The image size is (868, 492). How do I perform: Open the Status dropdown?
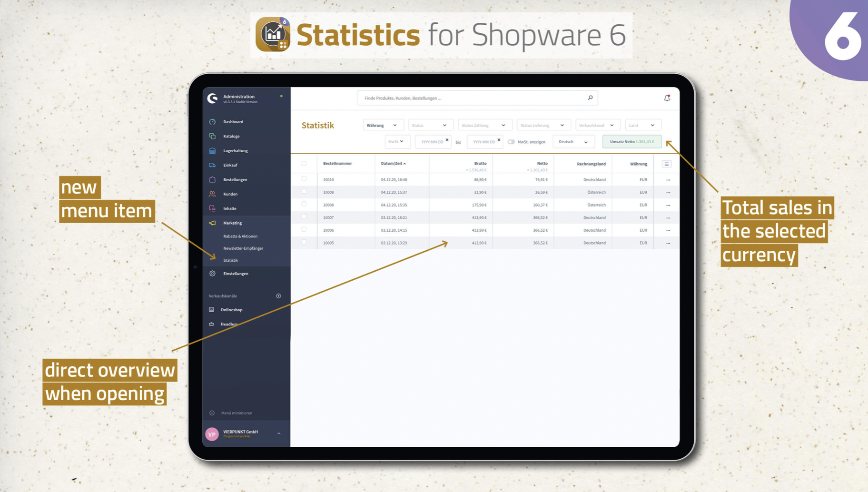431,125
